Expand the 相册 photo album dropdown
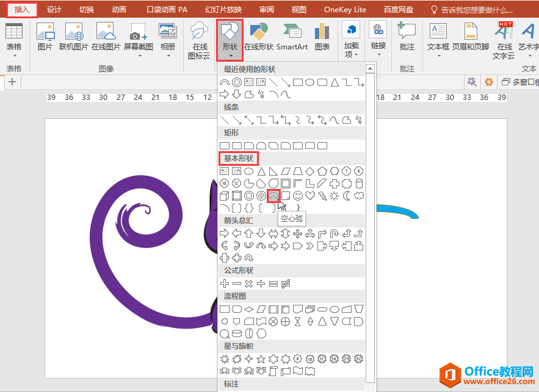The height and width of the screenshot is (392, 539). 167,40
